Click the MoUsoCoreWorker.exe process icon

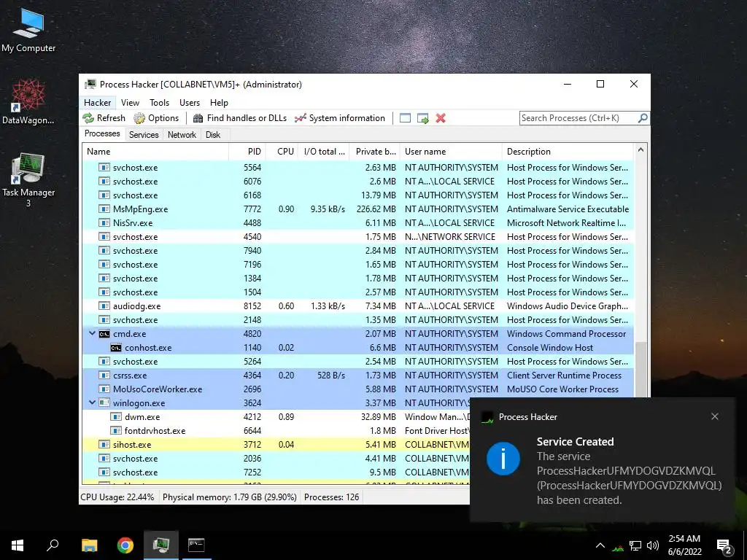click(104, 389)
